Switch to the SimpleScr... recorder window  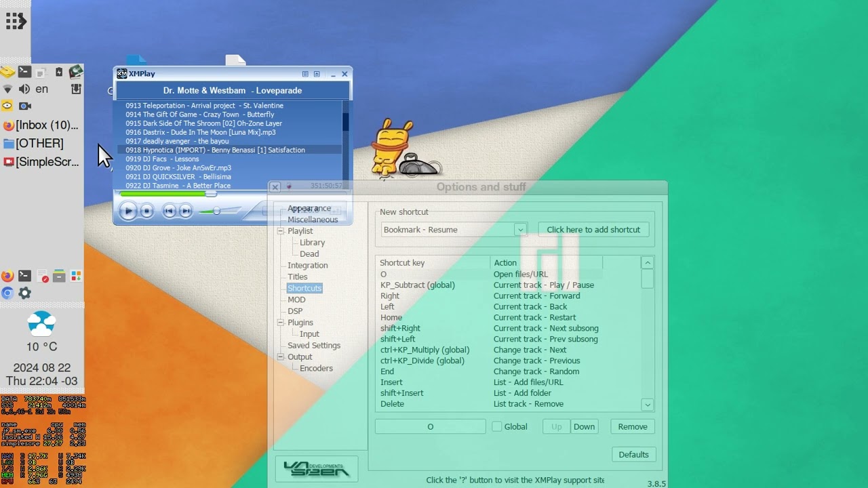point(41,161)
